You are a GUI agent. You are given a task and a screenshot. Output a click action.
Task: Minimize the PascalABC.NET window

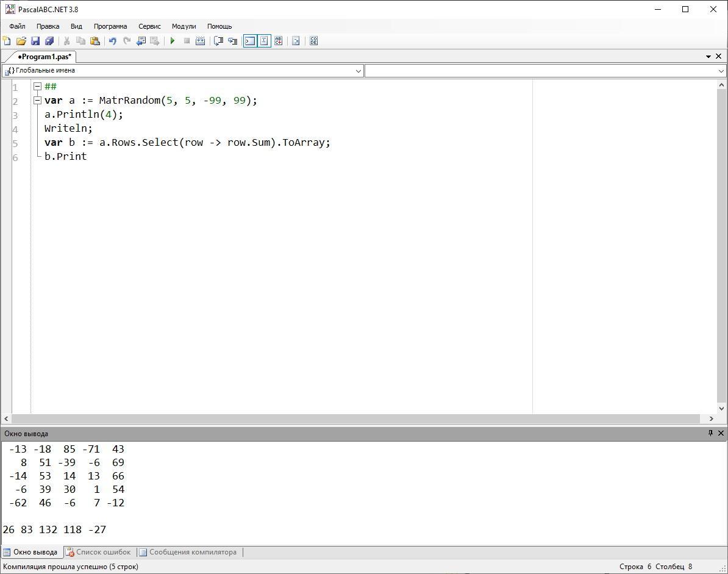[x=658, y=9]
